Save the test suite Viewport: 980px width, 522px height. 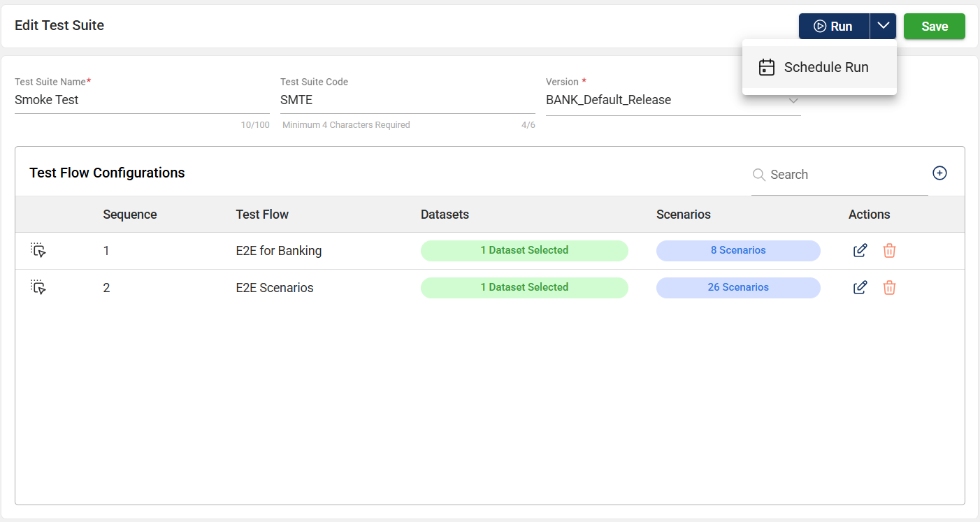pyautogui.click(x=934, y=26)
